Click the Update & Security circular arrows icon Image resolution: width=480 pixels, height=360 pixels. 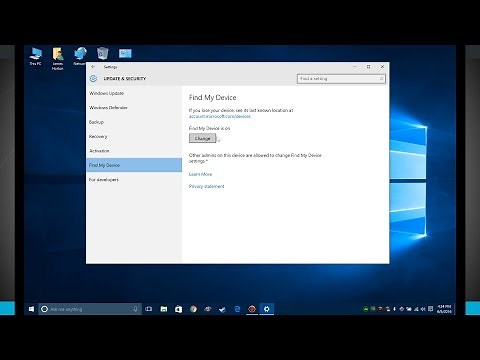tap(93, 79)
